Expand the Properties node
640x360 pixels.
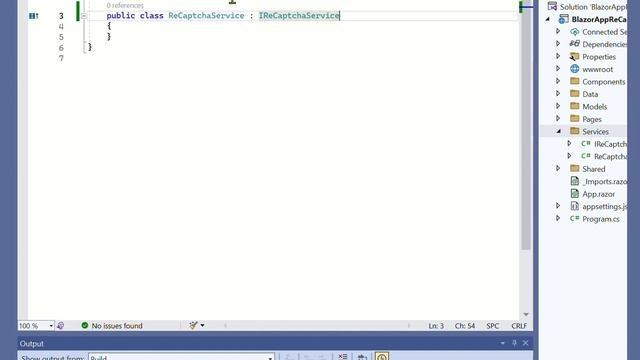(558, 56)
